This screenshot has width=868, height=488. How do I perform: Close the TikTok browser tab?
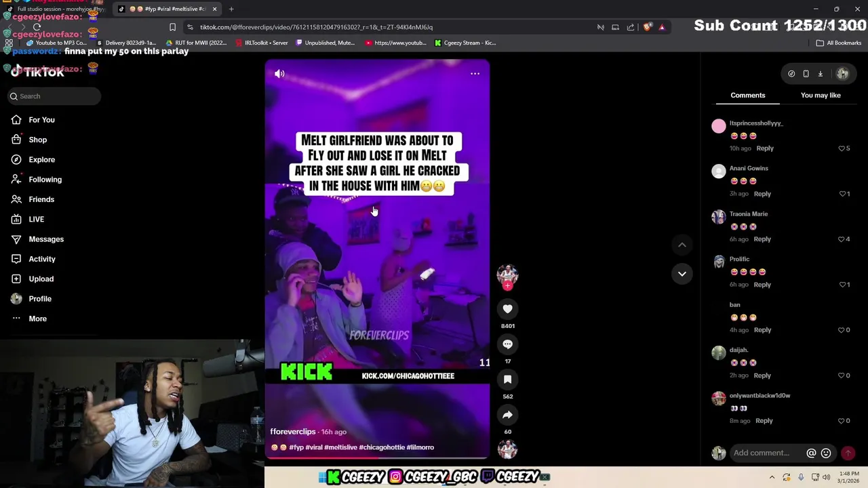(214, 9)
